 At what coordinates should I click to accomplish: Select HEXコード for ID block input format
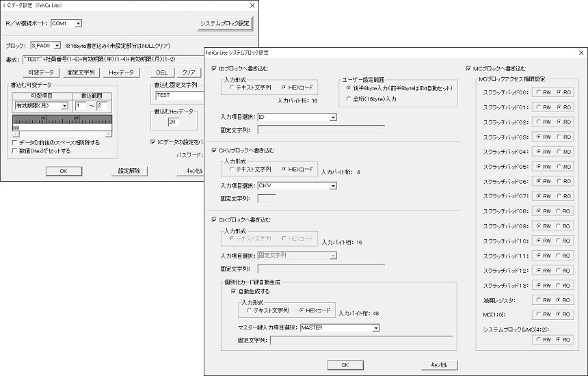click(284, 88)
